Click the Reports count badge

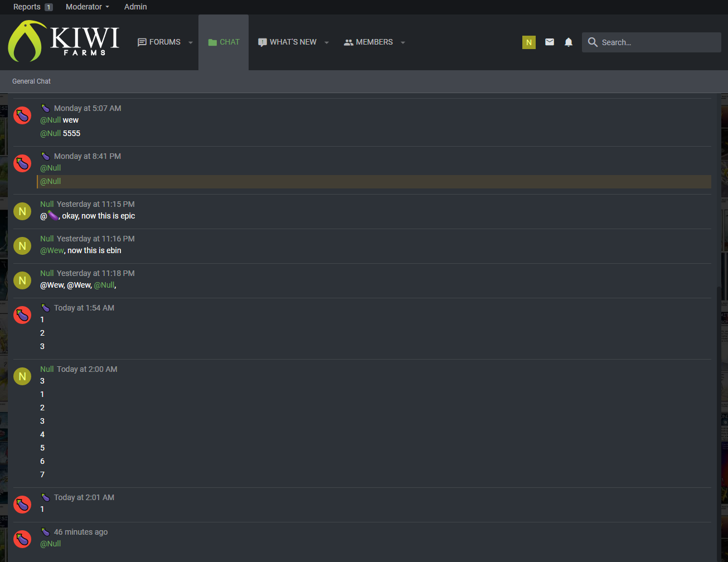[48, 7]
